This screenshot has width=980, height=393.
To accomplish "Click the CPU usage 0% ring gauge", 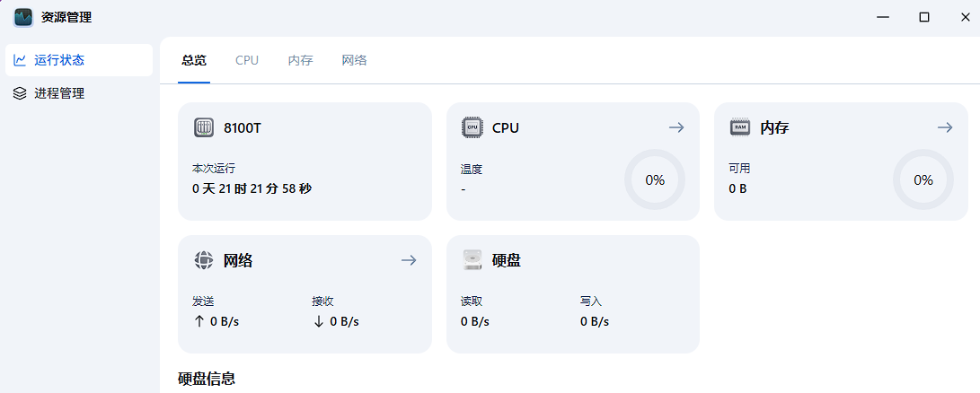I will coord(655,179).
